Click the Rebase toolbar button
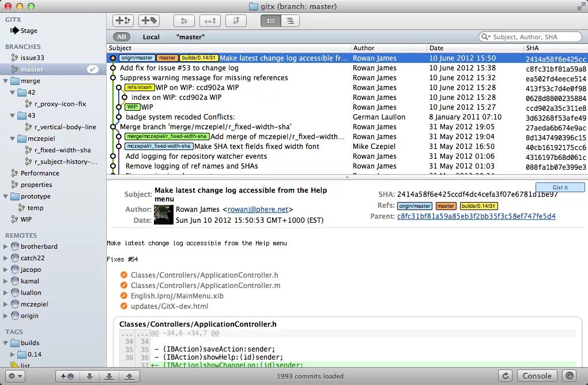Screen dimensions: 588x385 coord(236,21)
